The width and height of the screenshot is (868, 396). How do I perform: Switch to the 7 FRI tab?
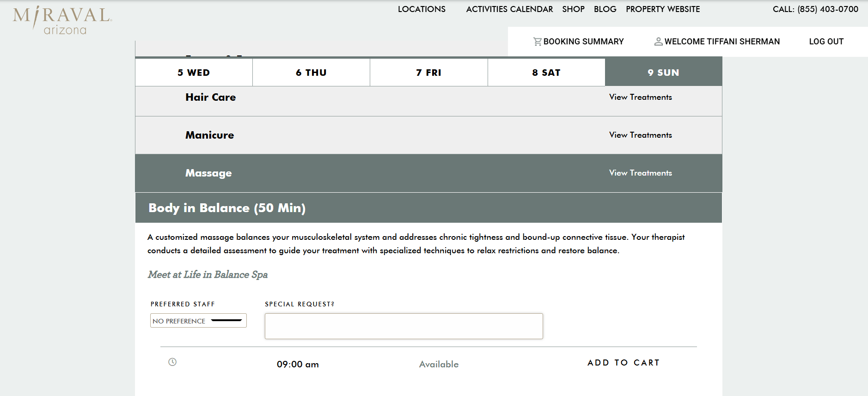[x=428, y=73]
